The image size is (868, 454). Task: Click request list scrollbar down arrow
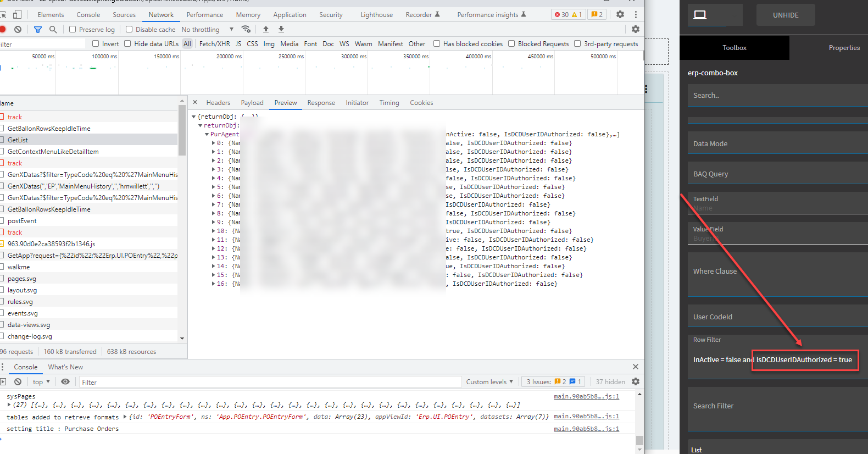coord(182,338)
